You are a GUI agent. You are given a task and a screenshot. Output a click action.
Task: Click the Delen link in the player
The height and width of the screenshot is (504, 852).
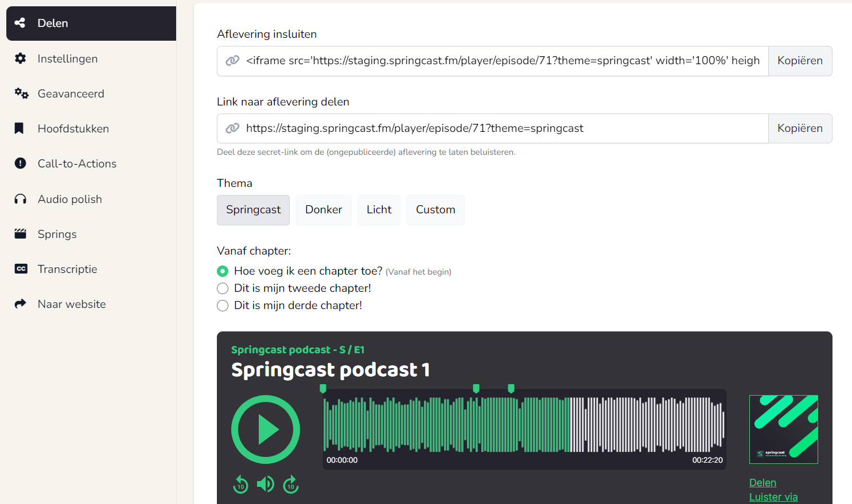pos(762,483)
